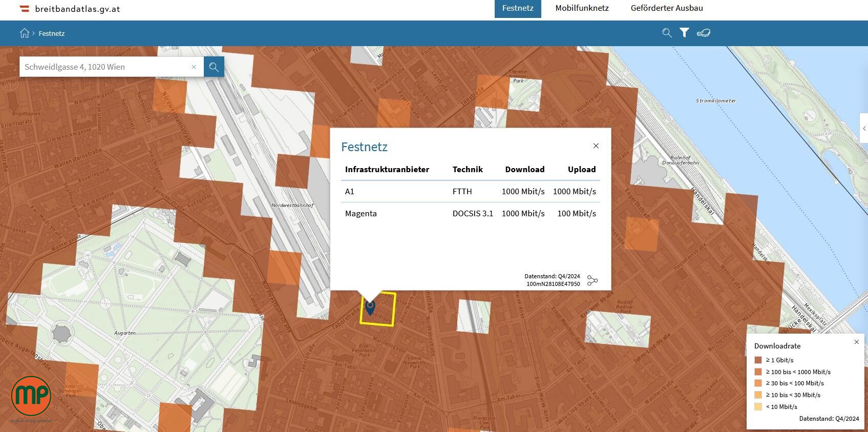Click the Download column header

[x=525, y=170]
